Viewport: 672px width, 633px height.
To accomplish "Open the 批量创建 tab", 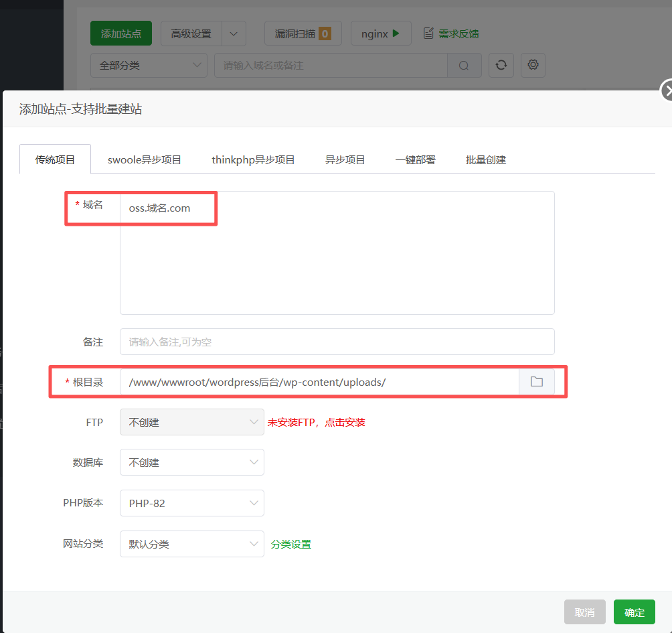I will [x=485, y=160].
